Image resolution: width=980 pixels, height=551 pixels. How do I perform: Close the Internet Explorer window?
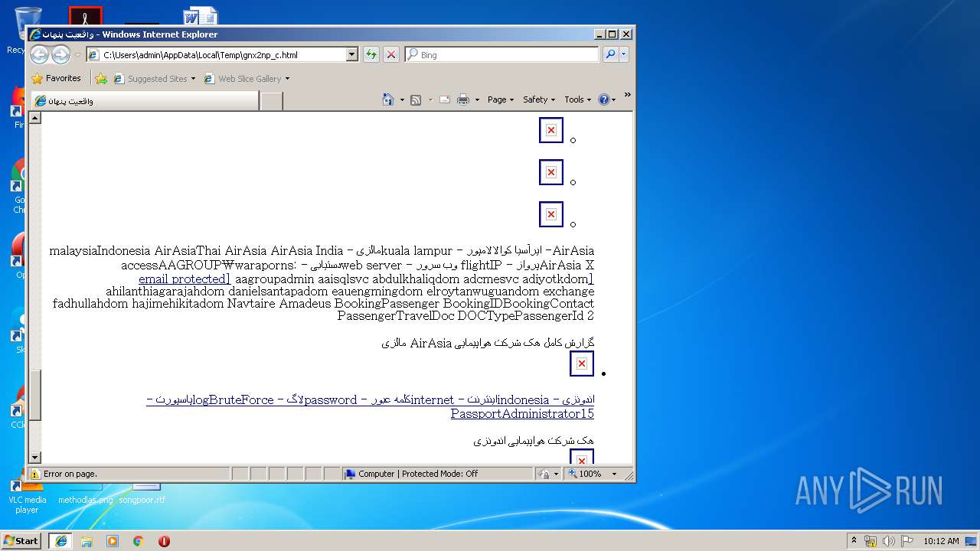(x=626, y=34)
